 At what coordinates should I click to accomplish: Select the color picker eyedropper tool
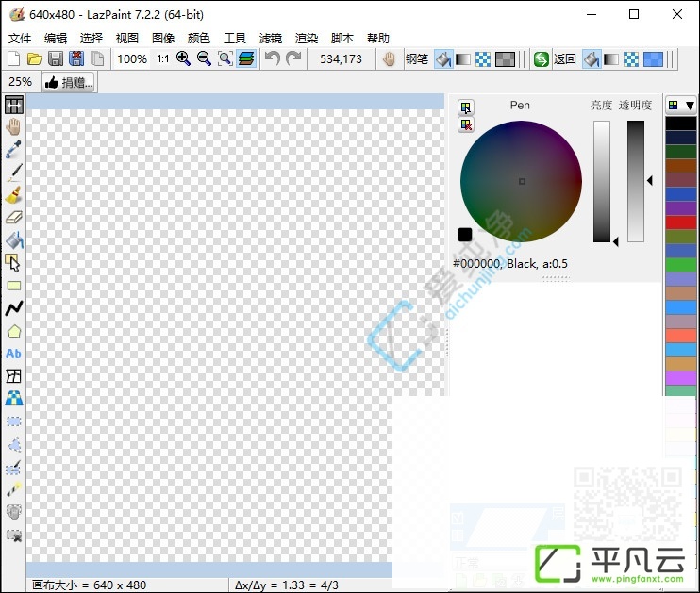tap(14, 150)
